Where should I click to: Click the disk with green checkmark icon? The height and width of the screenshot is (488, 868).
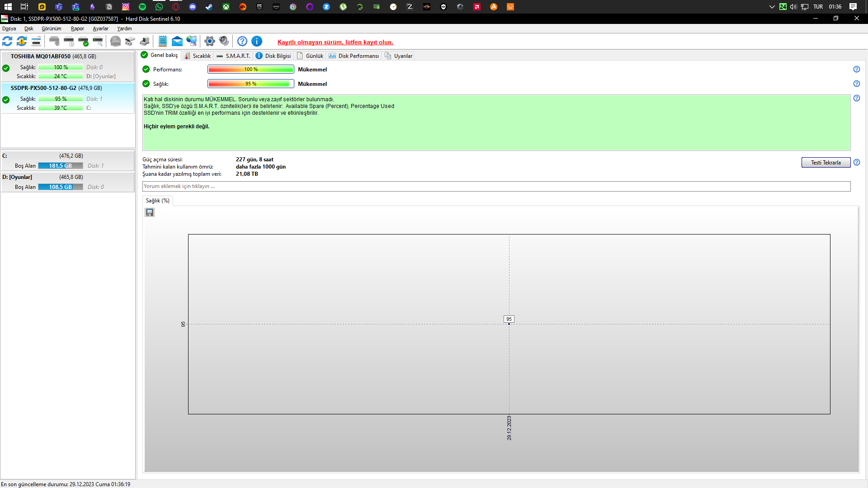(83, 41)
